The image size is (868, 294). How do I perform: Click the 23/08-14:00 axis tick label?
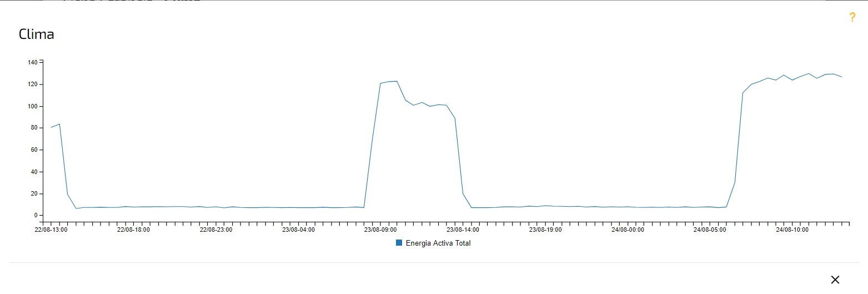point(463,230)
